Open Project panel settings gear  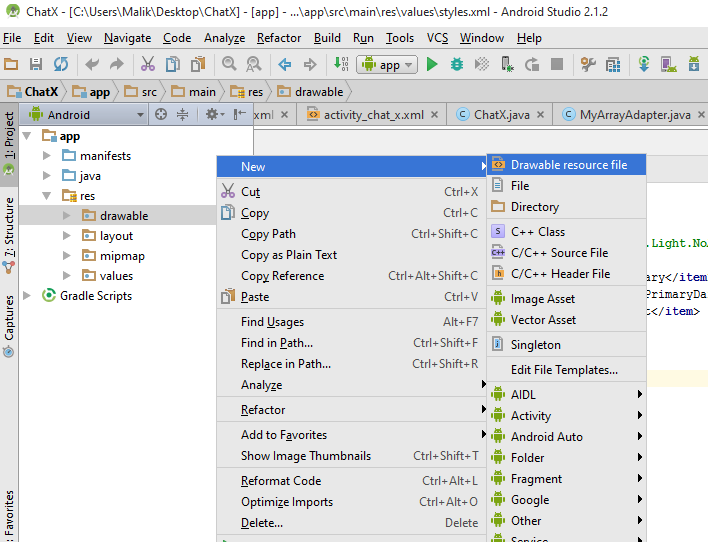215,114
